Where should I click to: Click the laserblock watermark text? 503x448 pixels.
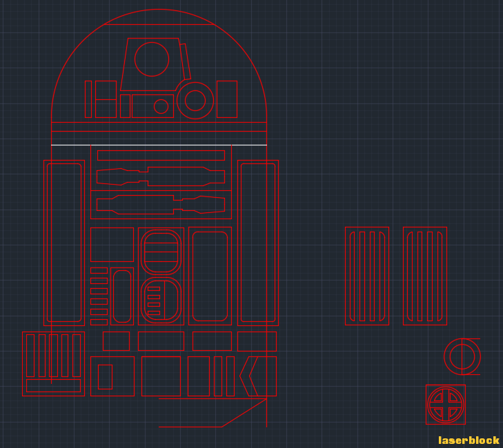point(469,440)
